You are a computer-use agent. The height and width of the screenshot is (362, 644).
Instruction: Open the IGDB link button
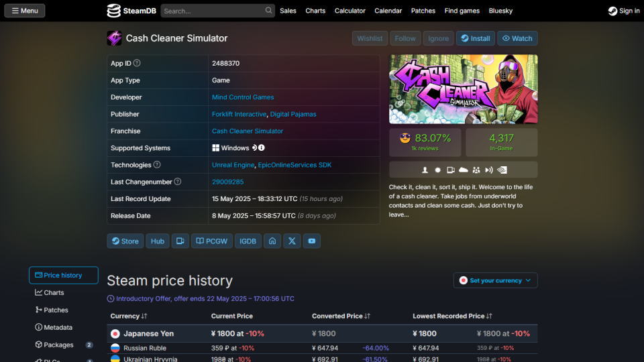coord(248,241)
